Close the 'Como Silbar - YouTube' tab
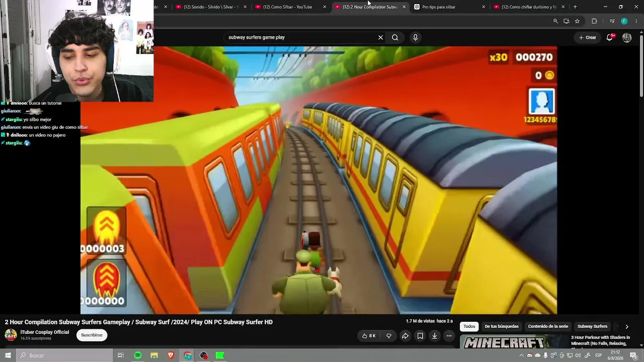The image size is (644, 362). (x=325, y=7)
